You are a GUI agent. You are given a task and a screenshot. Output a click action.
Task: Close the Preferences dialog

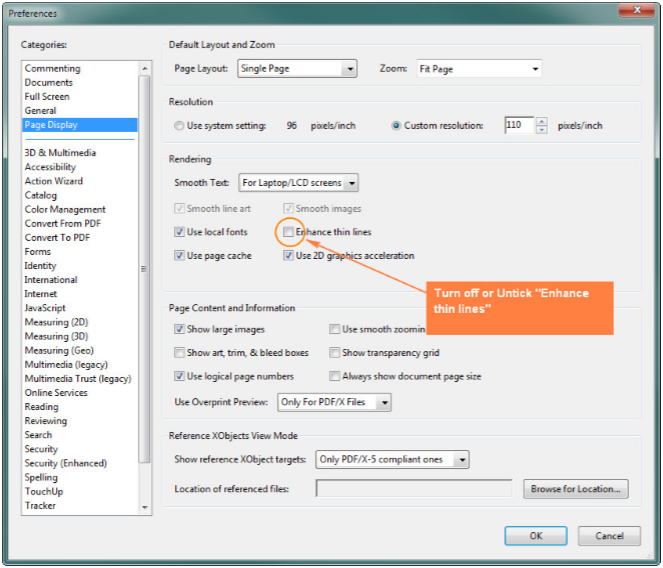click(637, 10)
